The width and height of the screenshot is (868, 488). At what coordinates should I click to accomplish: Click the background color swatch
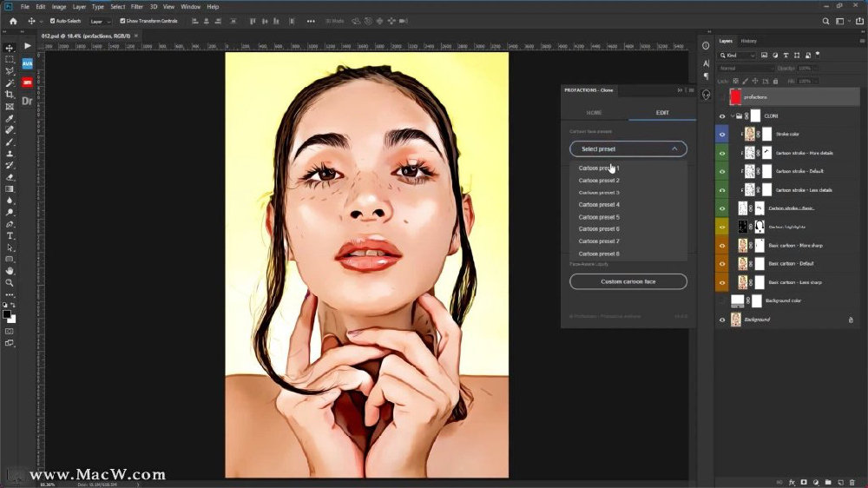click(11, 319)
